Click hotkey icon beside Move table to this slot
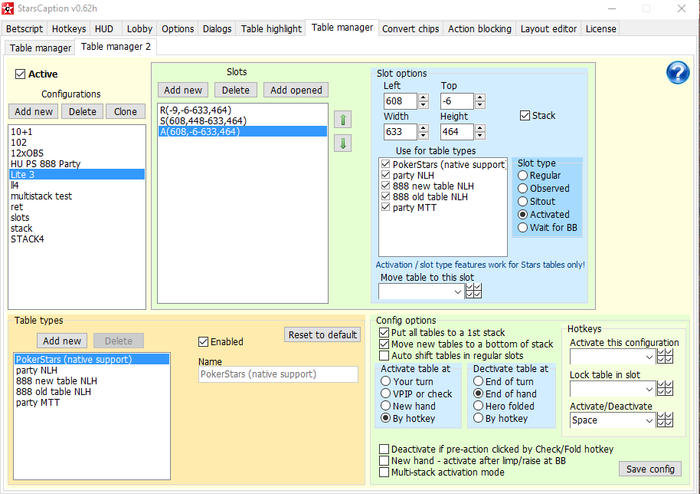This screenshot has width=700, height=494. tap(474, 291)
